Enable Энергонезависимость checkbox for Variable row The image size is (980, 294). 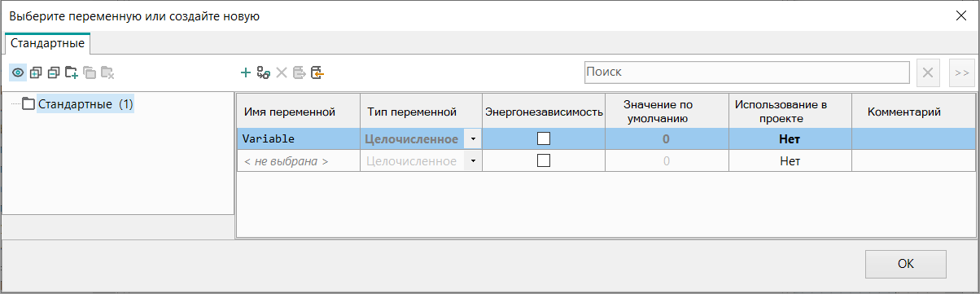pos(544,138)
